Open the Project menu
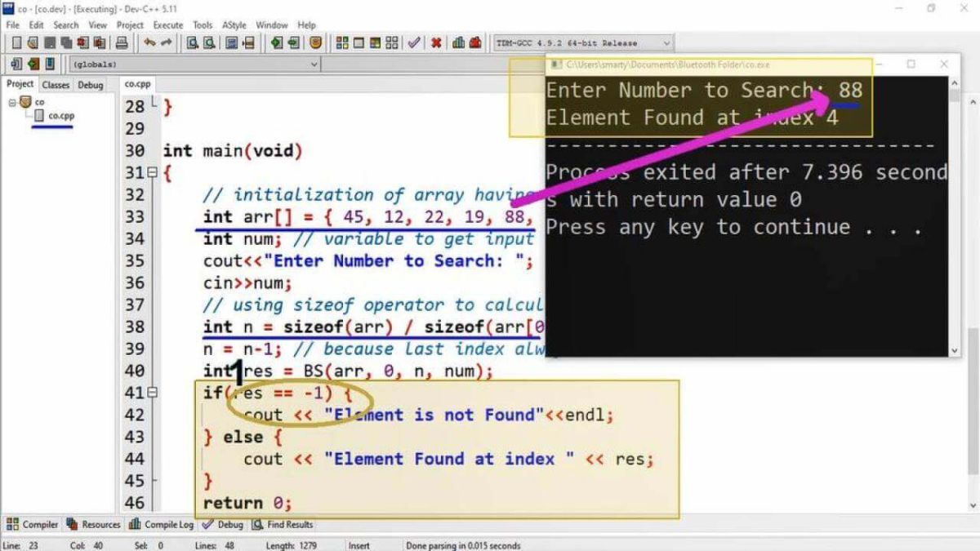 130,25
